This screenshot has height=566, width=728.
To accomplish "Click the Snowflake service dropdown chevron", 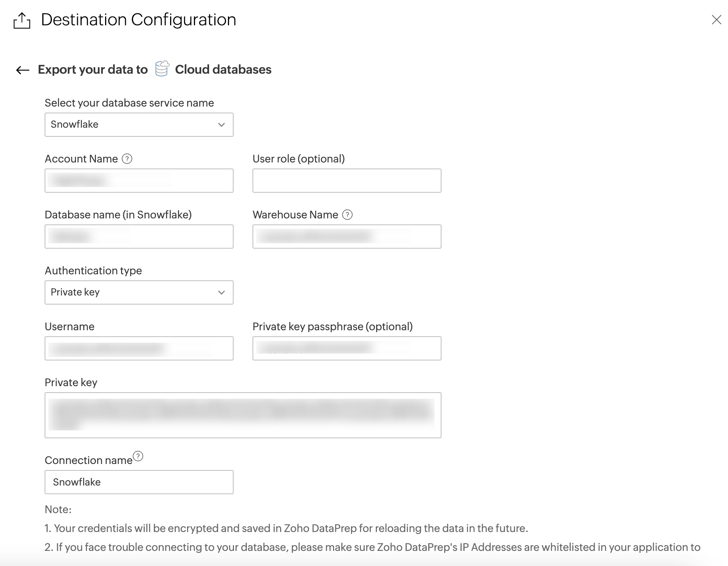I will pos(221,125).
